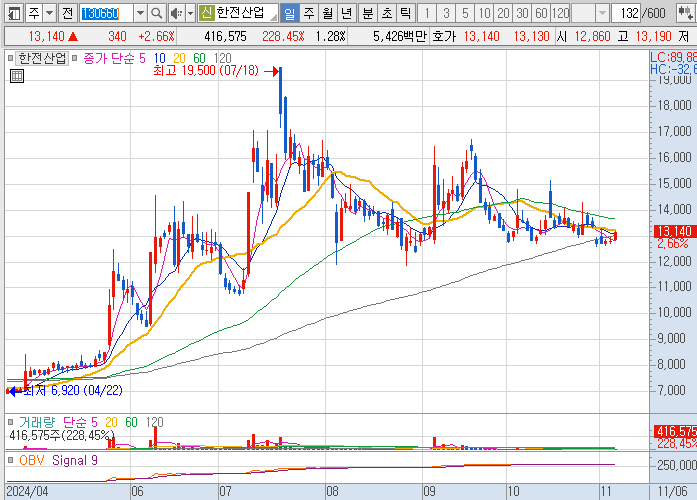Switch to the yearly 년 chart tab
This screenshot has width=697, height=500.
(x=347, y=13)
